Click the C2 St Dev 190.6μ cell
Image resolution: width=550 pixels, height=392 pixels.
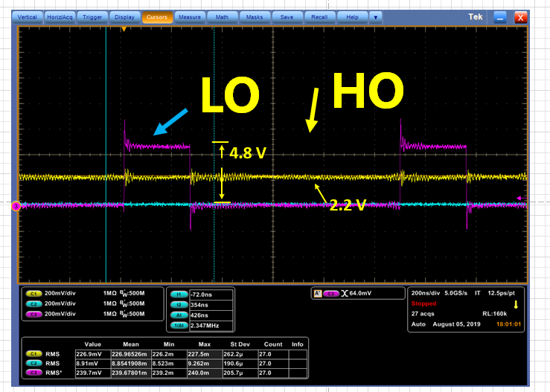point(240,364)
